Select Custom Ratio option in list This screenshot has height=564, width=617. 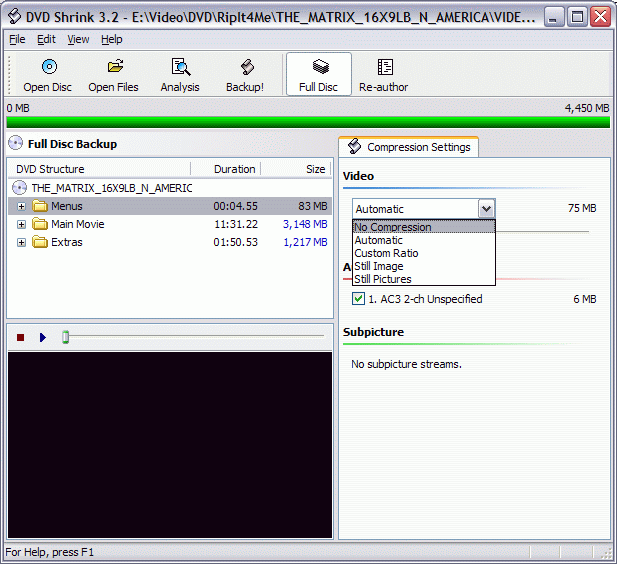coord(386,253)
